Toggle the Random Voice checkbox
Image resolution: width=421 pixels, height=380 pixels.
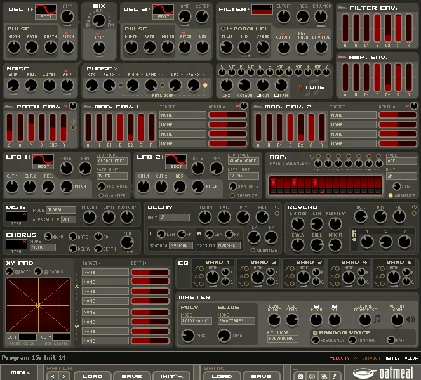(315, 333)
